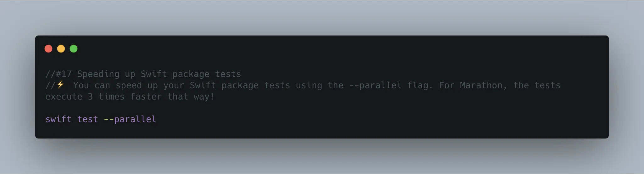Click the word Swift in the first comment line
Image resolution: width=644 pixels, height=174 pixels.
click(154, 74)
